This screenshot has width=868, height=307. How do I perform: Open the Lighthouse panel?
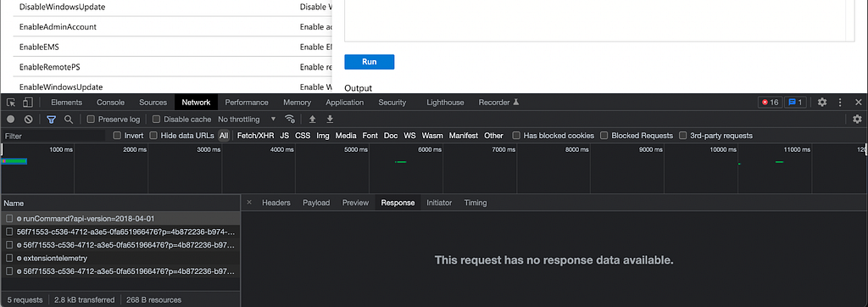click(x=445, y=103)
